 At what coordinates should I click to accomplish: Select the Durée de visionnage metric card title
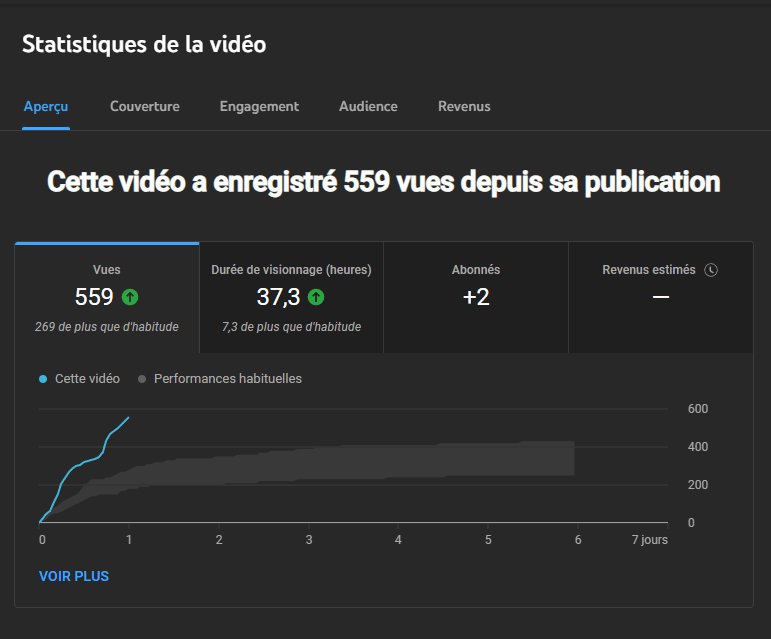(x=291, y=270)
